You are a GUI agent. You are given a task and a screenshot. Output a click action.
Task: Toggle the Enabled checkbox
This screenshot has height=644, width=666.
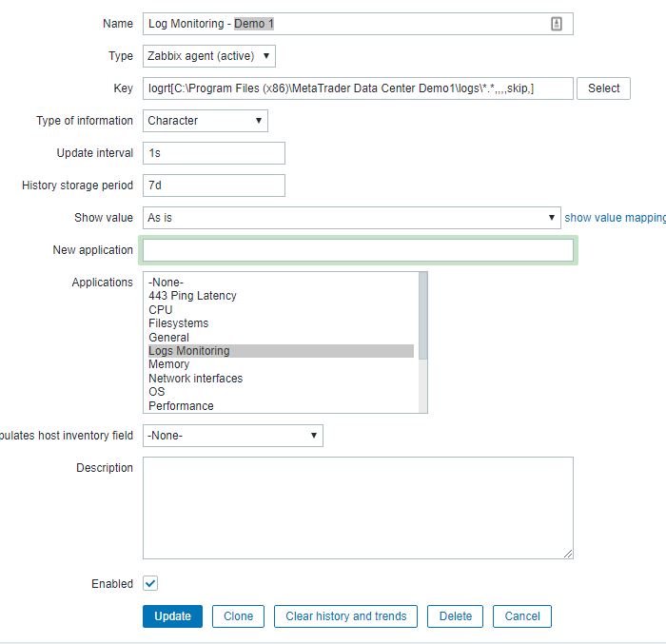coord(151,583)
